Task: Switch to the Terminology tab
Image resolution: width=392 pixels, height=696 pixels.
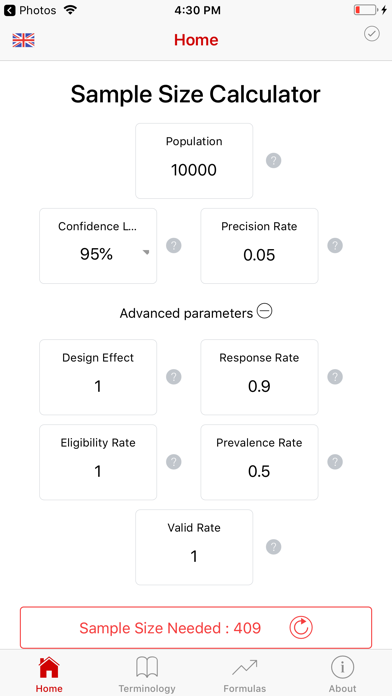Action: point(147,675)
